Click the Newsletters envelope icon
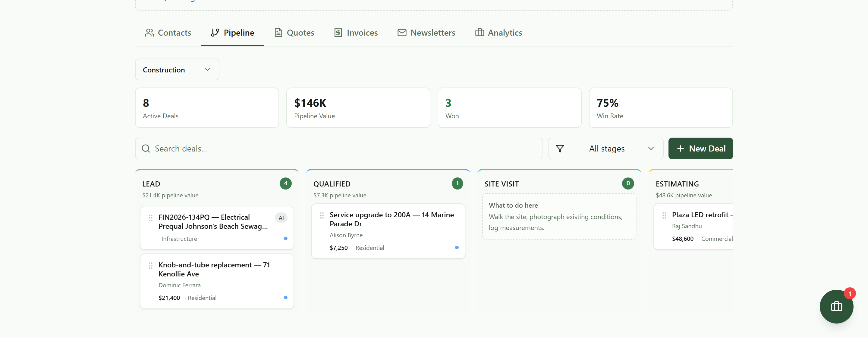The image size is (868, 338). [x=402, y=33]
